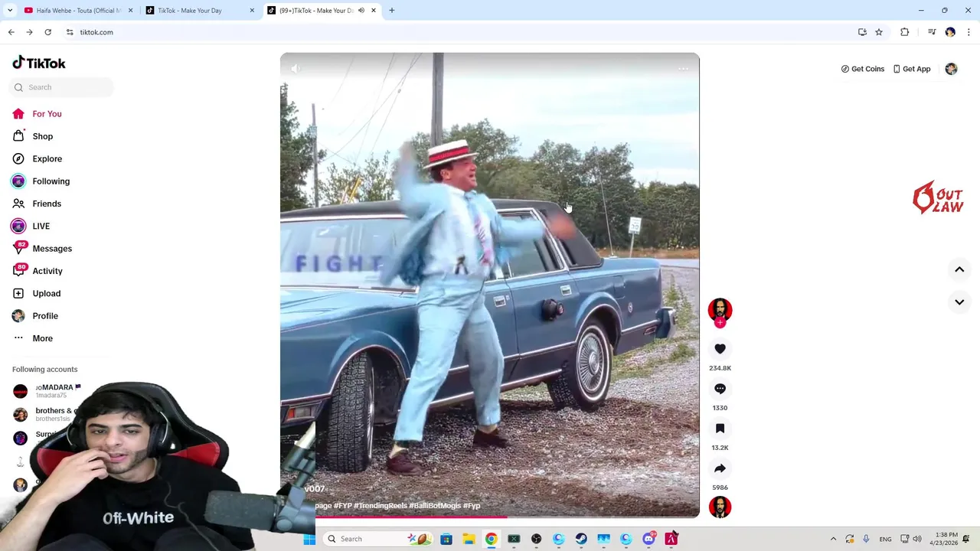
Task: Open the Chrome three-dot menu
Action: click(969, 32)
